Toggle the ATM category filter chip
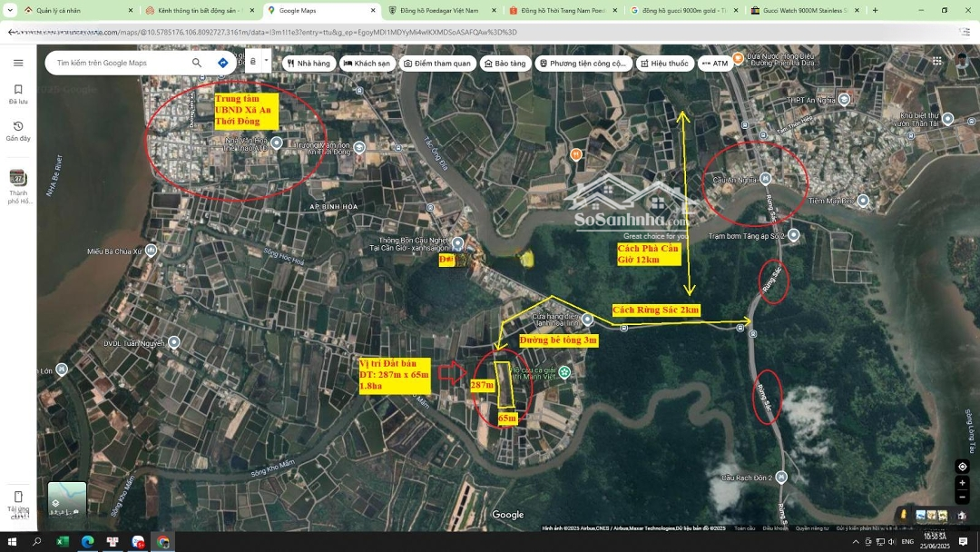The image size is (980, 552). 715,64
